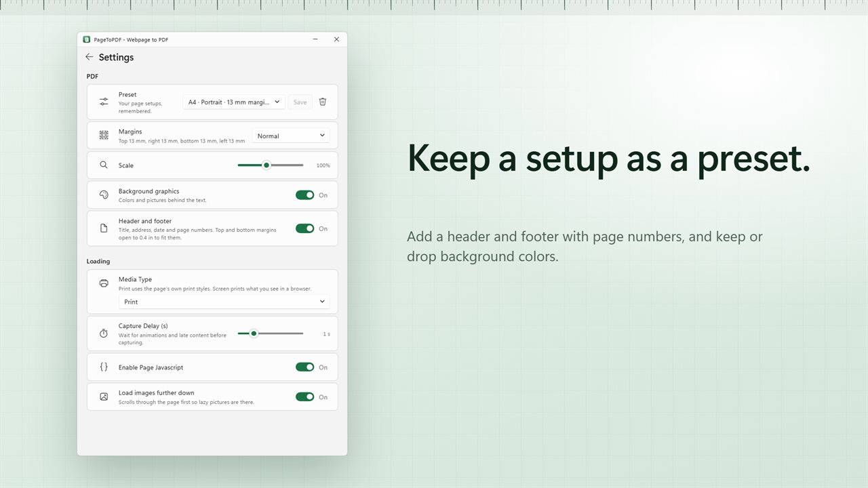868x488 pixels.
Task: Minimize the PageToPDF window
Action: [x=315, y=39]
